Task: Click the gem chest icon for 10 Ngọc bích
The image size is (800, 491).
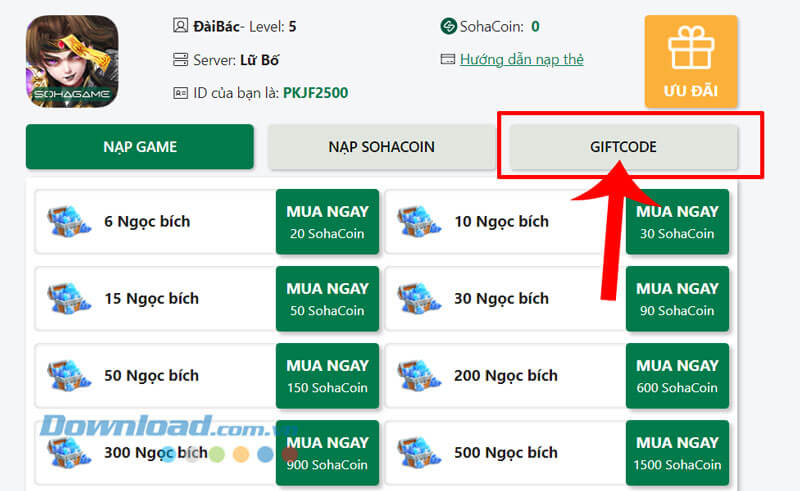Action: (x=419, y=222)
